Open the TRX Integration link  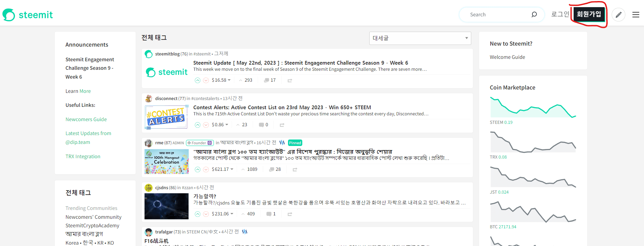(x=83, y=157)
